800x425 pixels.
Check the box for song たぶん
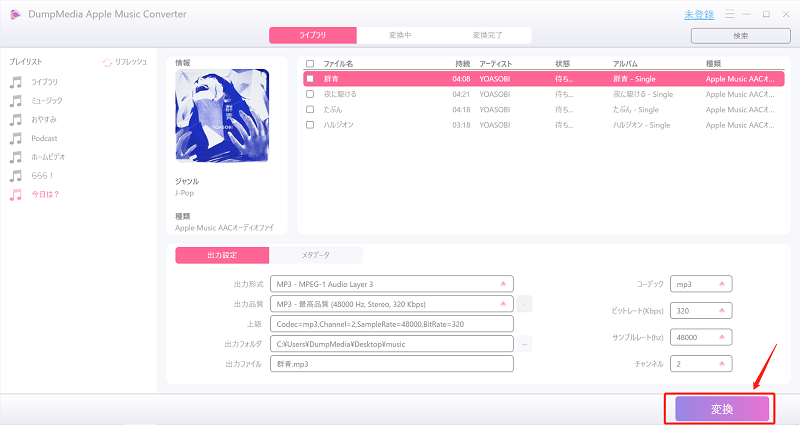click(310, 109)
